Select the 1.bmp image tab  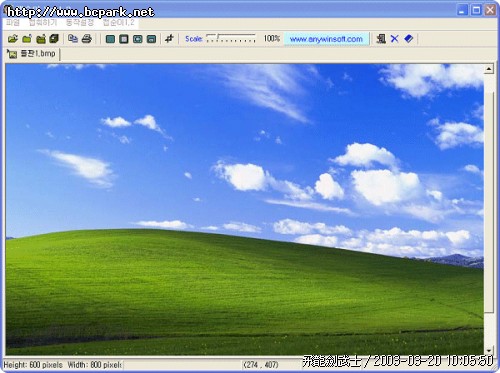coord(32,54)
